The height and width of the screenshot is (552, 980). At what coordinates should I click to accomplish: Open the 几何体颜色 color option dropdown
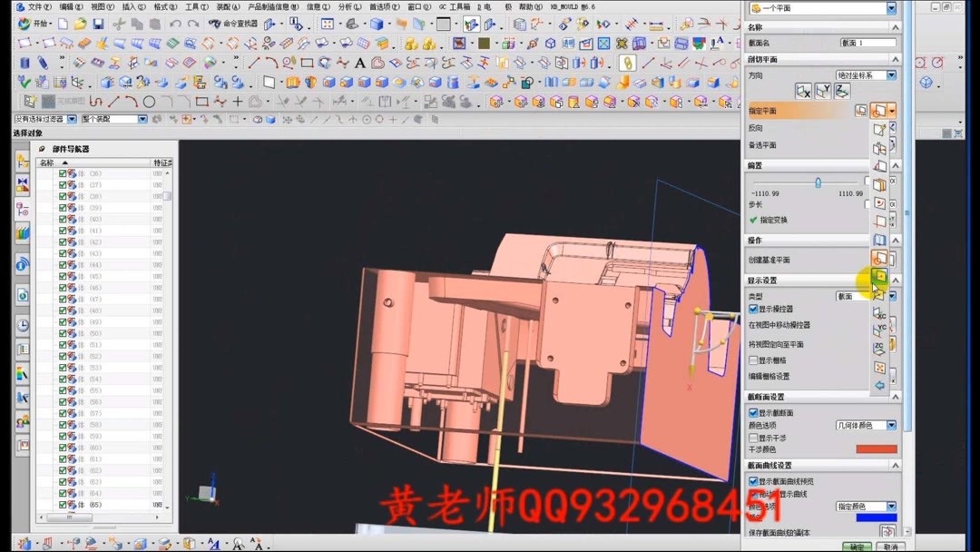coord(892,425)
